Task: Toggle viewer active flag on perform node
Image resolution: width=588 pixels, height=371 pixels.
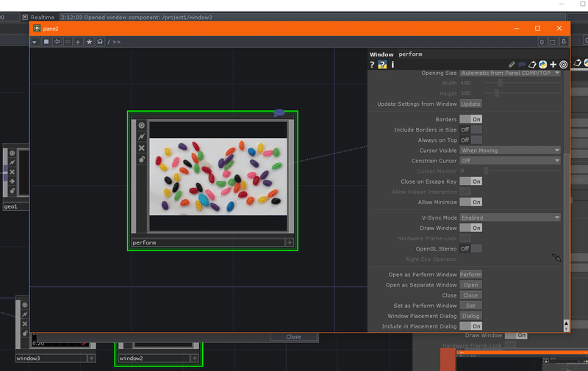Action: tap(141, 126)
